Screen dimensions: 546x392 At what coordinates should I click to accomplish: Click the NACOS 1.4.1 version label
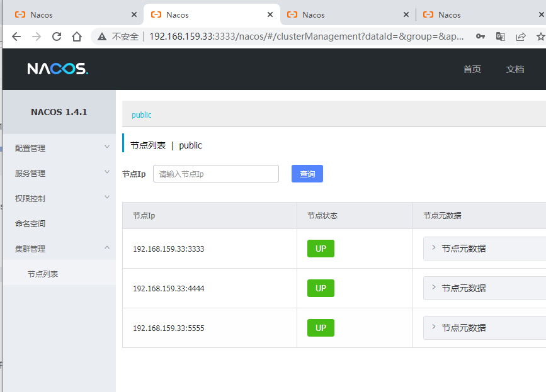click(x=59, y=112)
